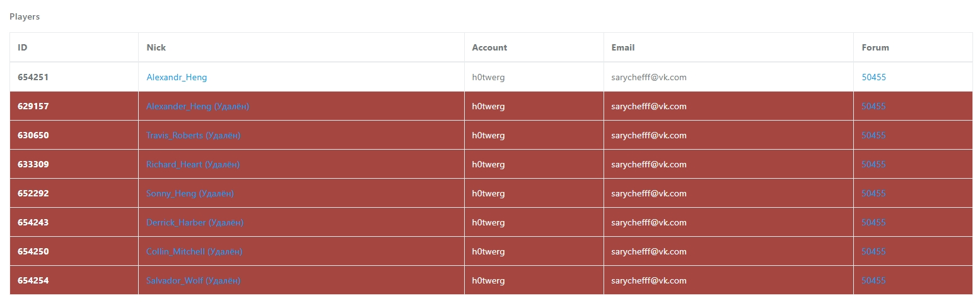This screenshot has height=305, width=980.
Task: Click the Travis_Roberts nick link
Action: coord(193,135)
